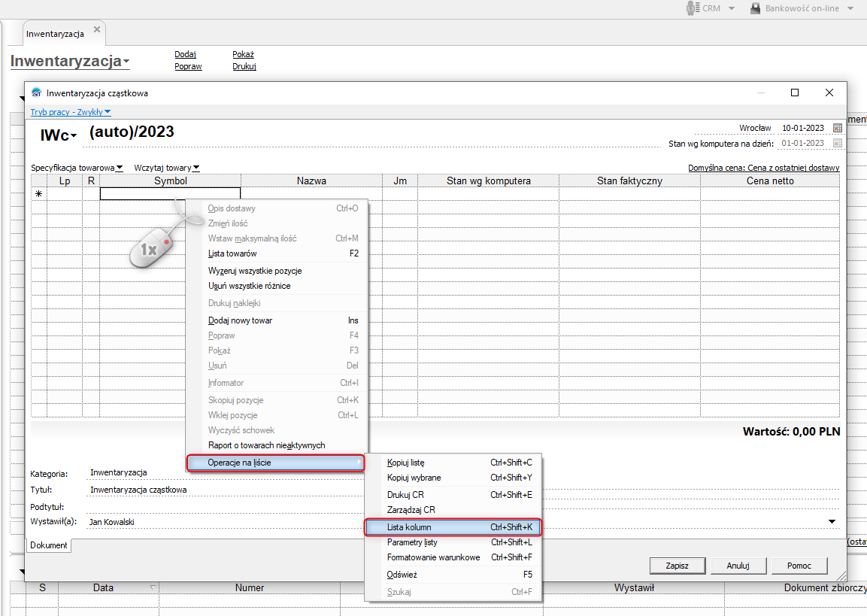Screen dimensions: 867x616
Task: Expand the Tryb pracy - Zwykły dropdown
Action: pyautogui.click(x=71, y=112)
